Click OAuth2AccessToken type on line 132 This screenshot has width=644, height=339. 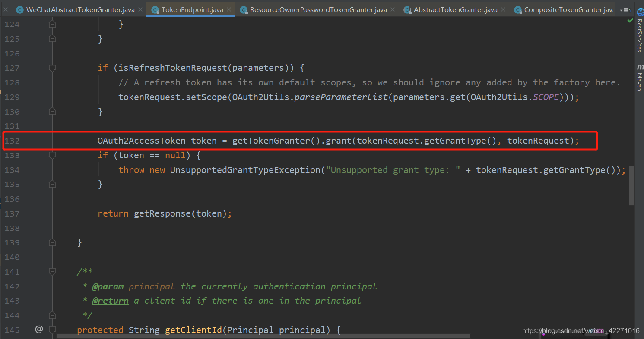point(141,141)
